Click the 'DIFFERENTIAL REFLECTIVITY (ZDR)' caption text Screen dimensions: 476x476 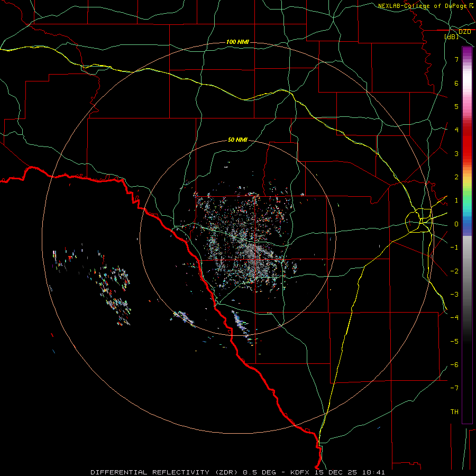tap(165, 472)
